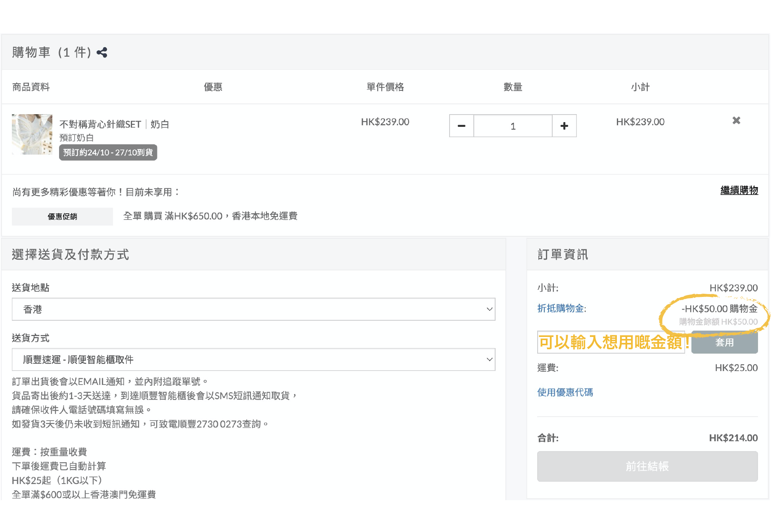Click chevron on 順豐速運 delivery selector
This screenshot has height=532, width=781.
tap(490, 360)
